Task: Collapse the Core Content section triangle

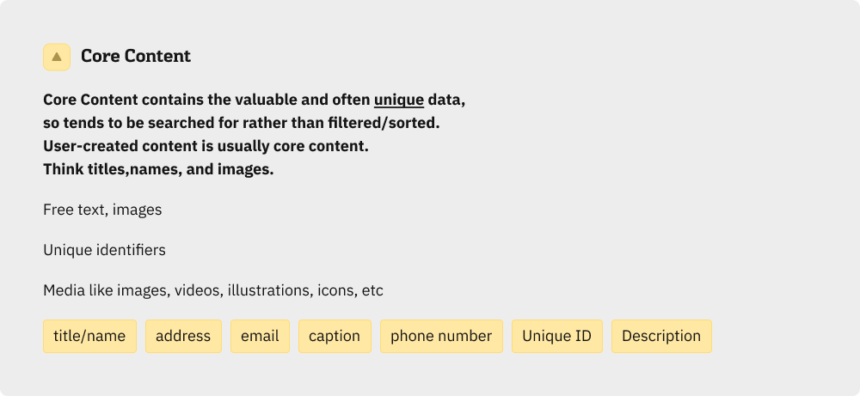Action: point(57,57)
